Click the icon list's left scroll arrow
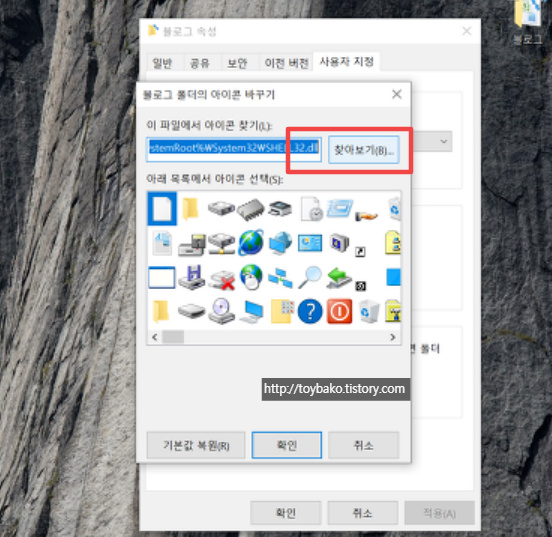Viewport: 552px width, 537px height. coord(155,337)
